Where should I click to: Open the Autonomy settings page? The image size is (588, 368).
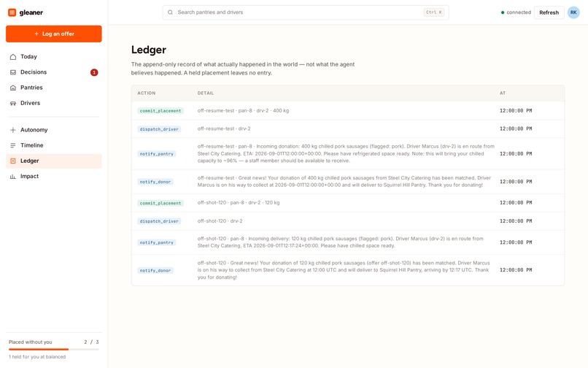(x=54, y=130)
